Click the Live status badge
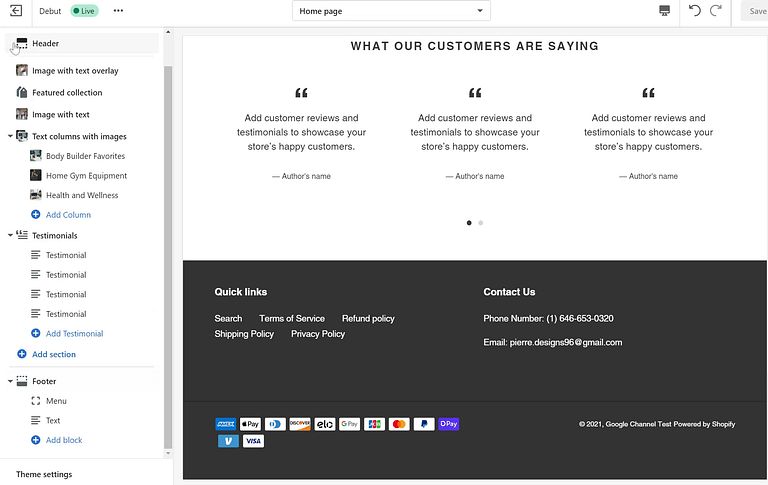 click(x=84, y=11)
